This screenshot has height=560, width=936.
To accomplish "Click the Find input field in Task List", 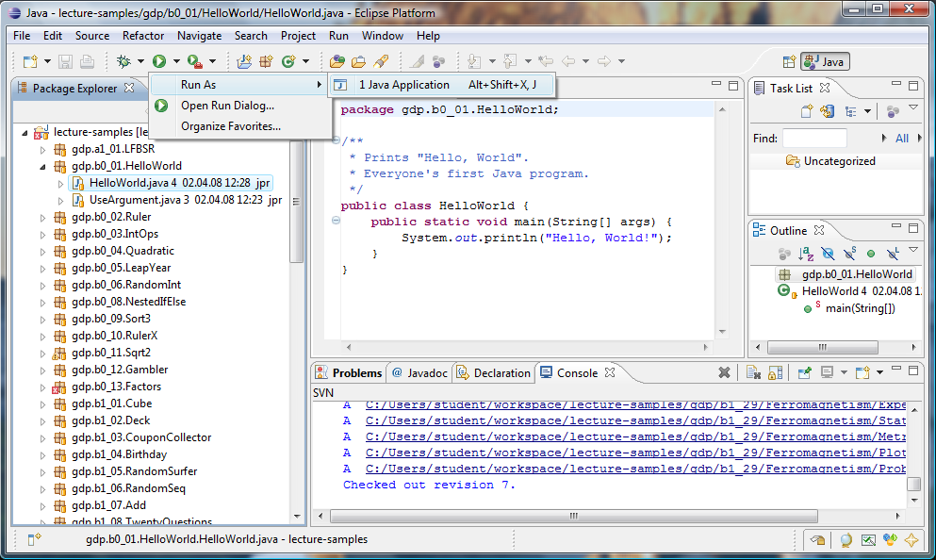I will (x=814, y=138).
